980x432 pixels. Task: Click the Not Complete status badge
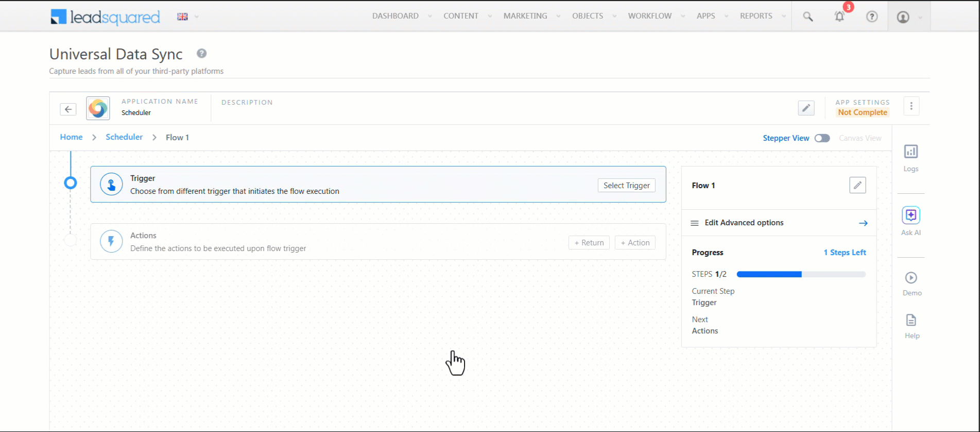click(863, 112)
